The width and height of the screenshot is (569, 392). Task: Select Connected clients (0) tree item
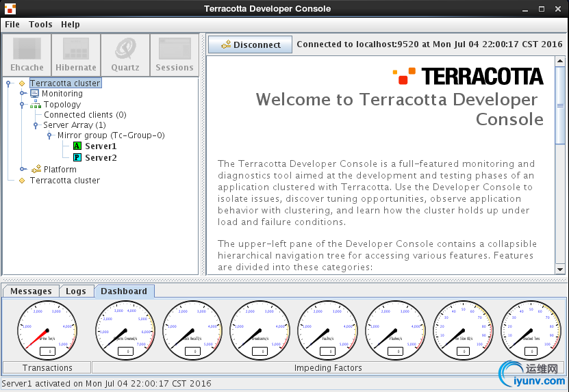coord(85,115)
